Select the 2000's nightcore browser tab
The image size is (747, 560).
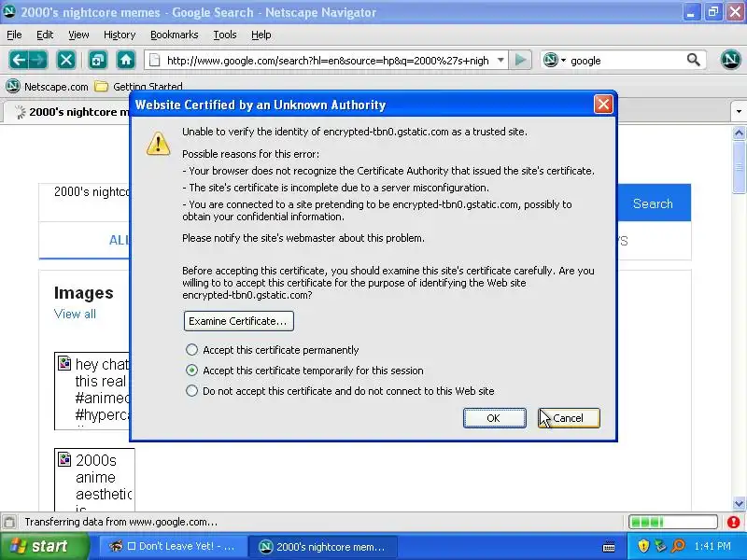pos(66,112)
